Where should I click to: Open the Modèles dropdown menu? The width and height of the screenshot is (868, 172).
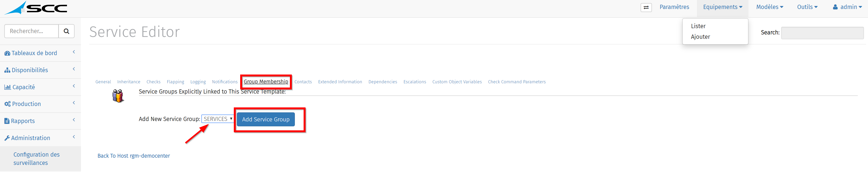click(x=770, y=7)
